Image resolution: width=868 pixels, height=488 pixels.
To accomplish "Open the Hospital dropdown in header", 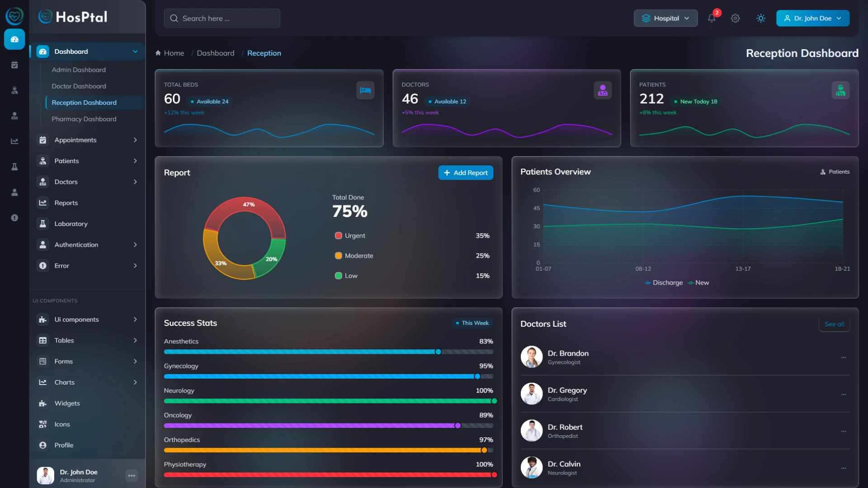I will pyautogui.click(x=665, y=18).
